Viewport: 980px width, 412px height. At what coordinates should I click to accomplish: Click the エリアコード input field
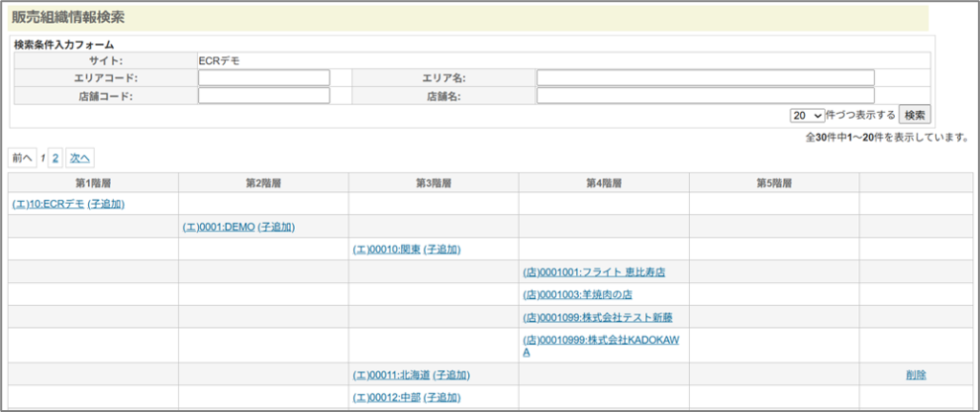tap(263, 78)
